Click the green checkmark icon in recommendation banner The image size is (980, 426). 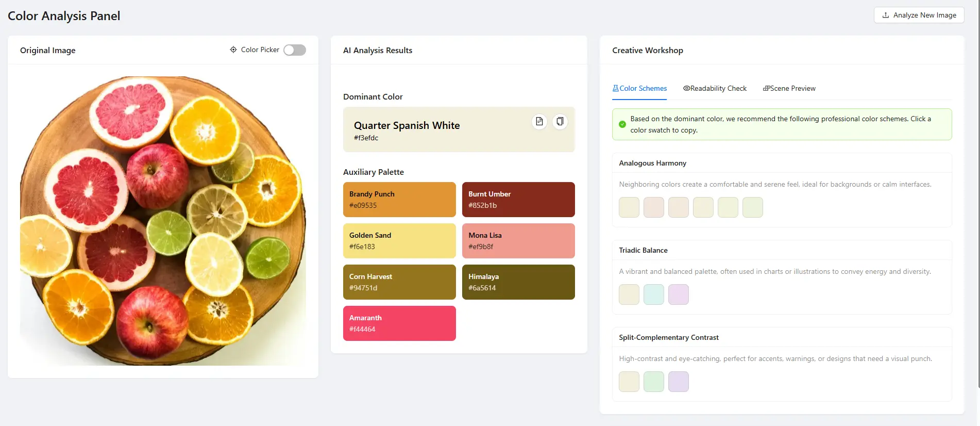coord(622,124)
